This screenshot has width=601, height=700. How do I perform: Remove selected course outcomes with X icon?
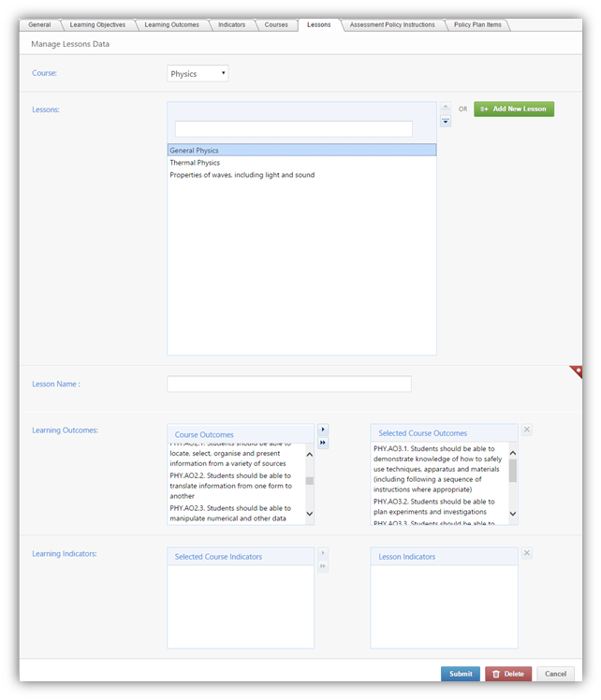coord(527,430)
